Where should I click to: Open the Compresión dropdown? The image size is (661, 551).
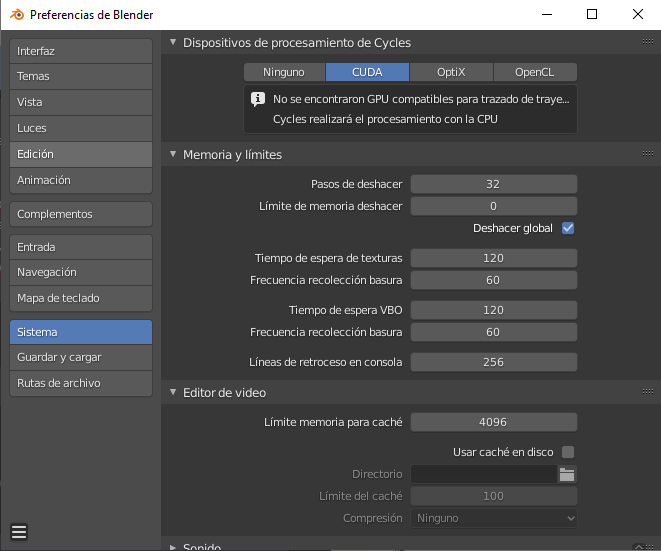pos(494,518)
